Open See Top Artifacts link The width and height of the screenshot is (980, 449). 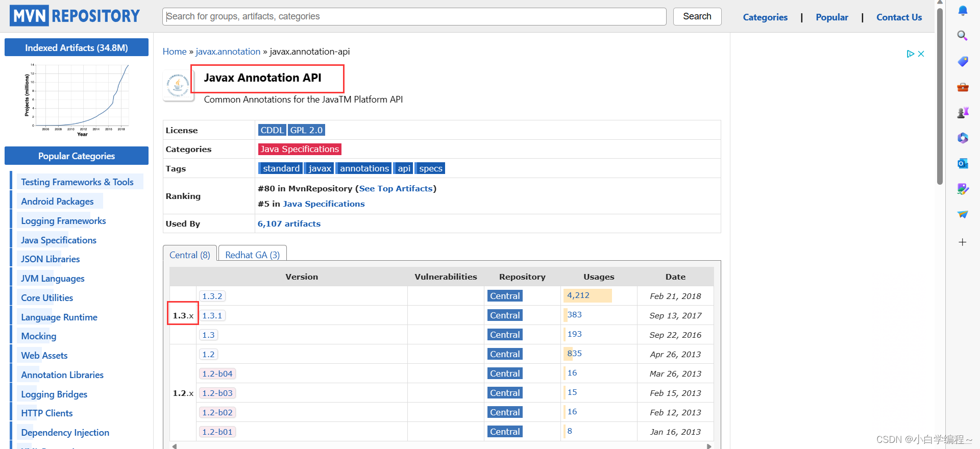tap(396, 188)
